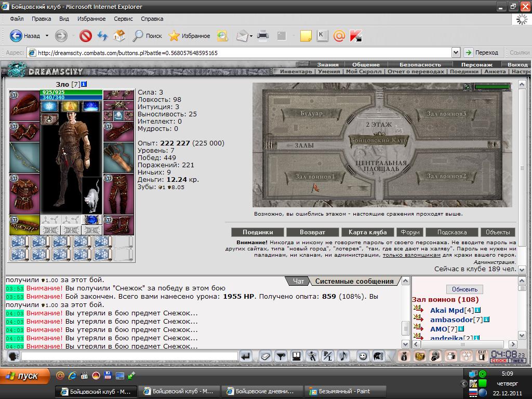The height and width of the screenshot is (399, 532).
Task: Click the equipped boots item slot
Action: tap(118, 225)
